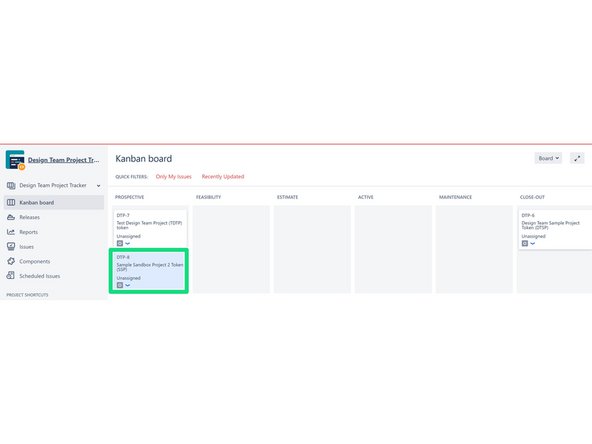Click the Design Team Project Tracker avatar icon
Viewport: 592px width, 444px height.
click(15, 160)
